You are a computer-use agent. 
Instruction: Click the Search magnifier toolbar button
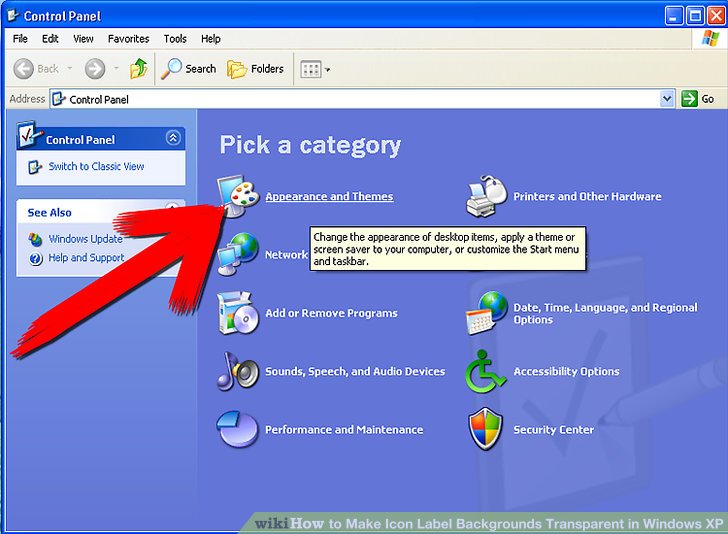point(188,69)
